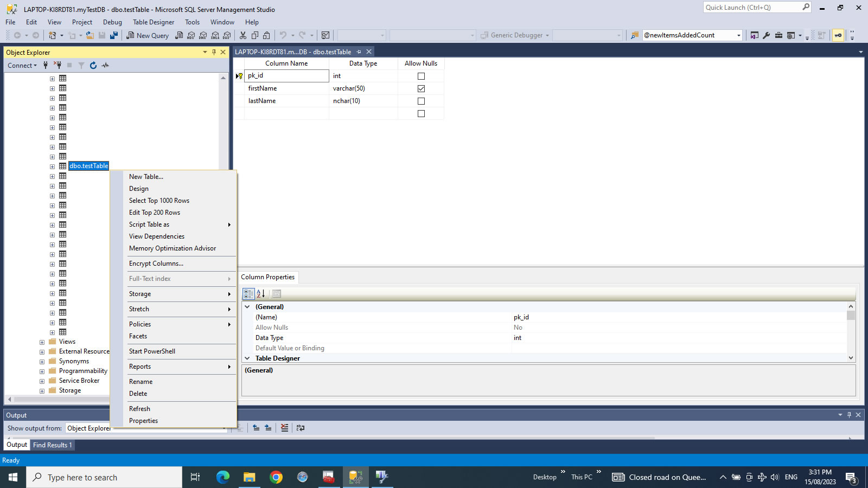The image size is (868, 488).
Task: Pin the Output window
Action: pyautogui.click(x=849, y=415)
